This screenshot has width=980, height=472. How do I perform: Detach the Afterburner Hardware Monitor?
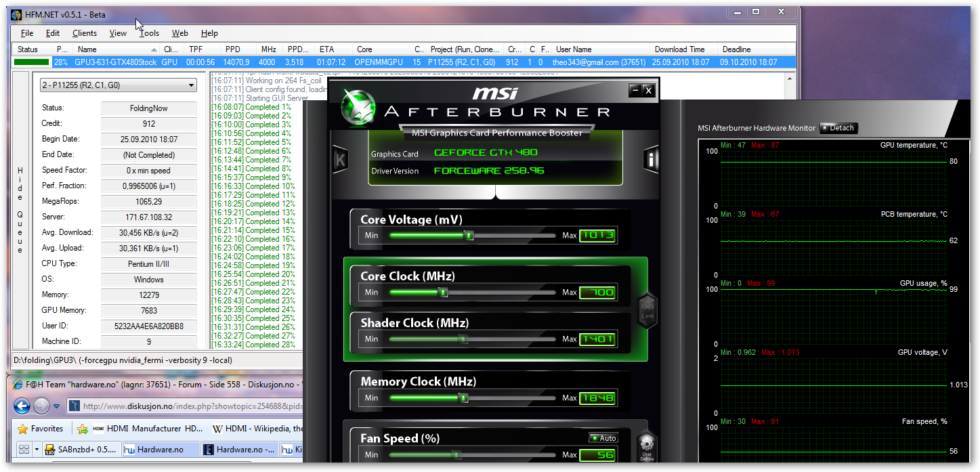(838, 128)
